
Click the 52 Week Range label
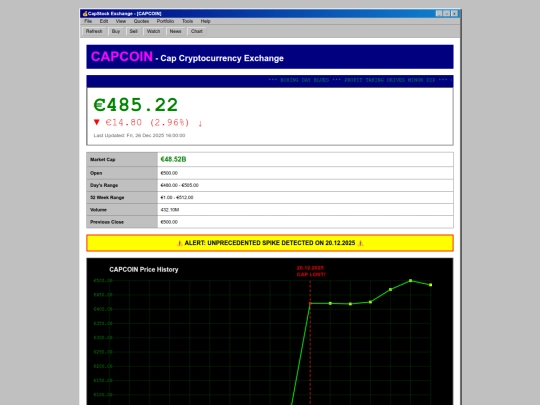107,197
